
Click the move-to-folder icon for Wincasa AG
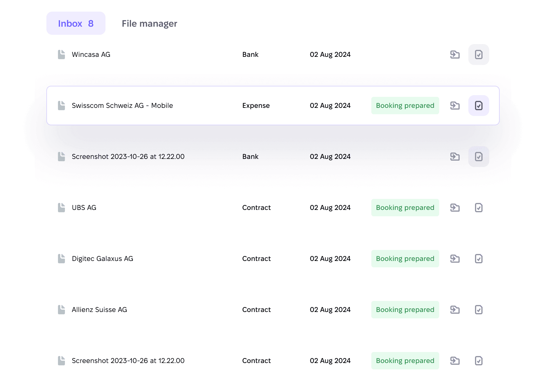click(x=455, y=55)
